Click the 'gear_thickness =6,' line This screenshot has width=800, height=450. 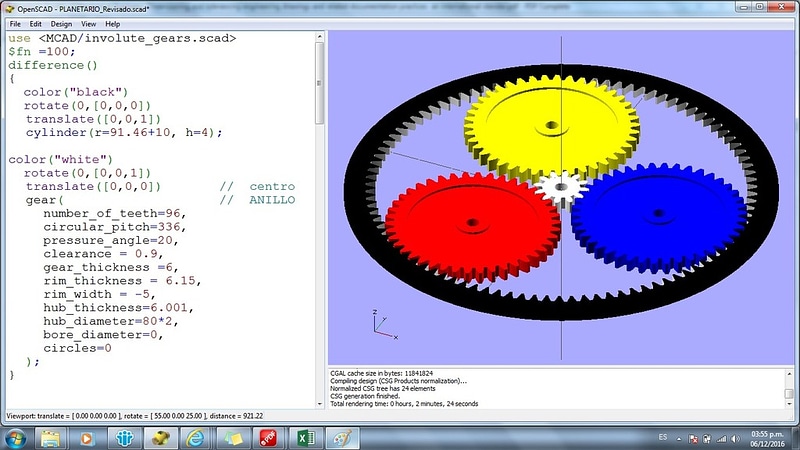111,267
